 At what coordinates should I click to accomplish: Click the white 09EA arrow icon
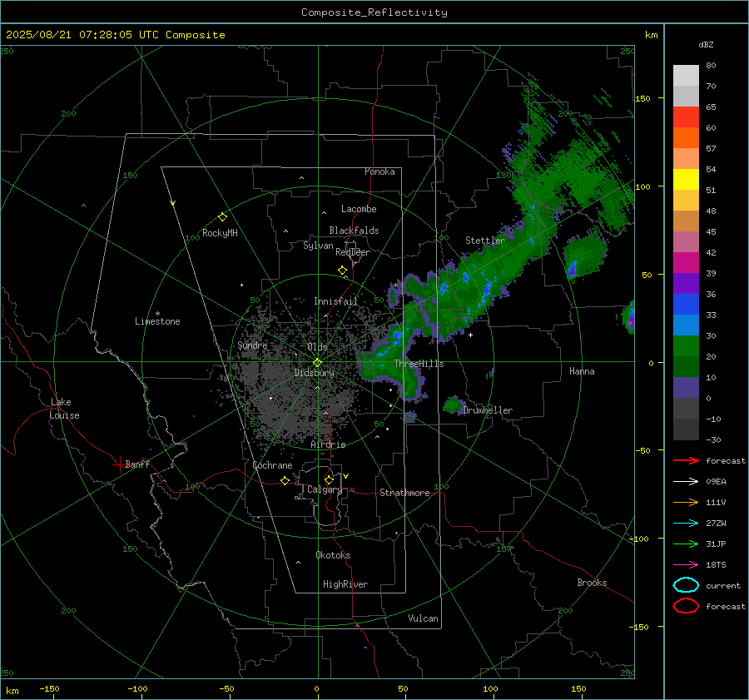686,482
